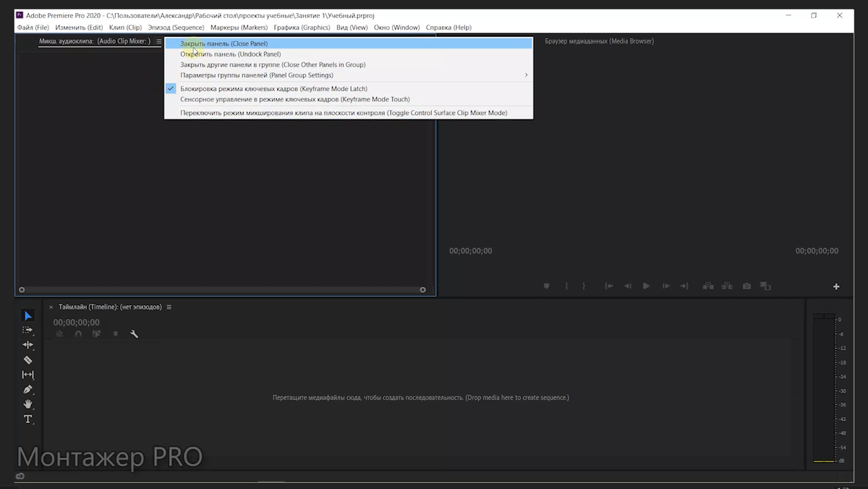Choose Закрыть панель (Close Panel)
The width and height of the screenshot is (868, 489).
click(x=349, y=43)
